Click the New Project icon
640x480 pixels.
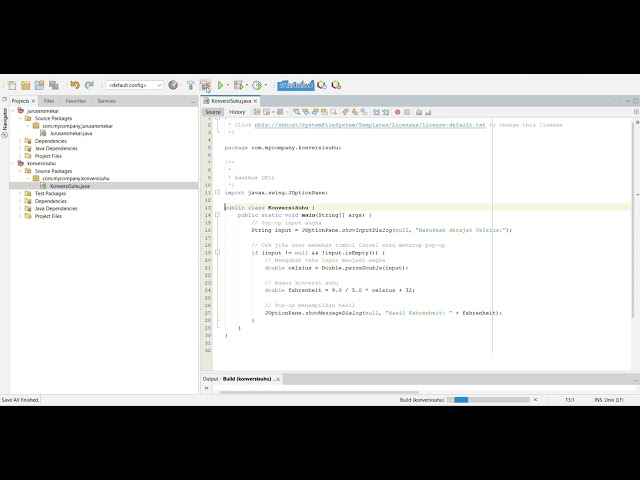pos(25,85)
